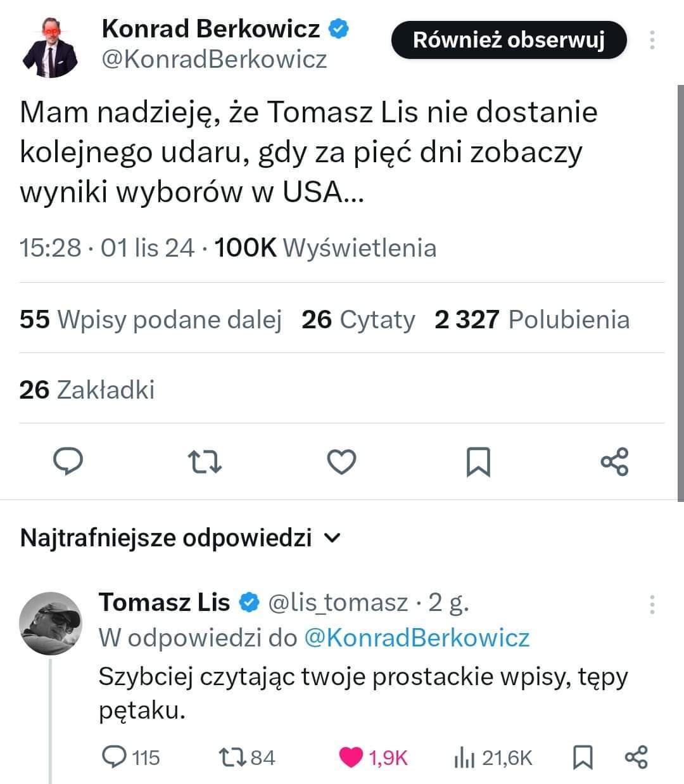Reply to Tomasz Lis's comment
684x784 pixels.
pyautogui.click(x=115, y=757)
